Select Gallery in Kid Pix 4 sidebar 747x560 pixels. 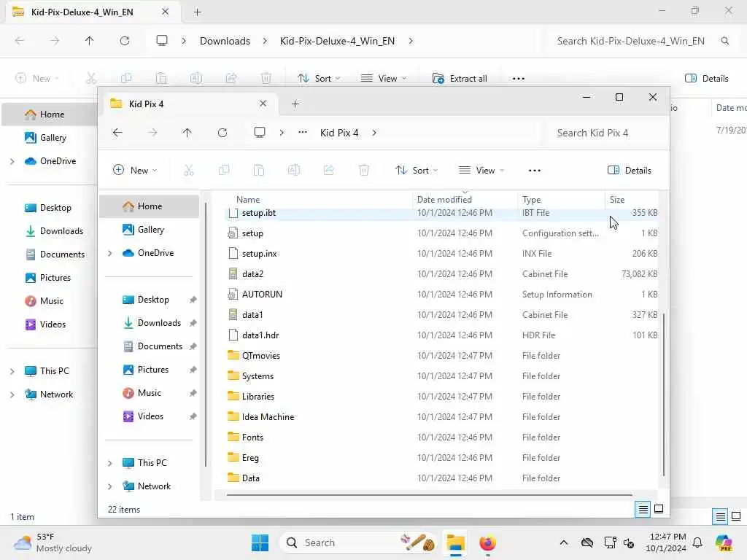149,230
